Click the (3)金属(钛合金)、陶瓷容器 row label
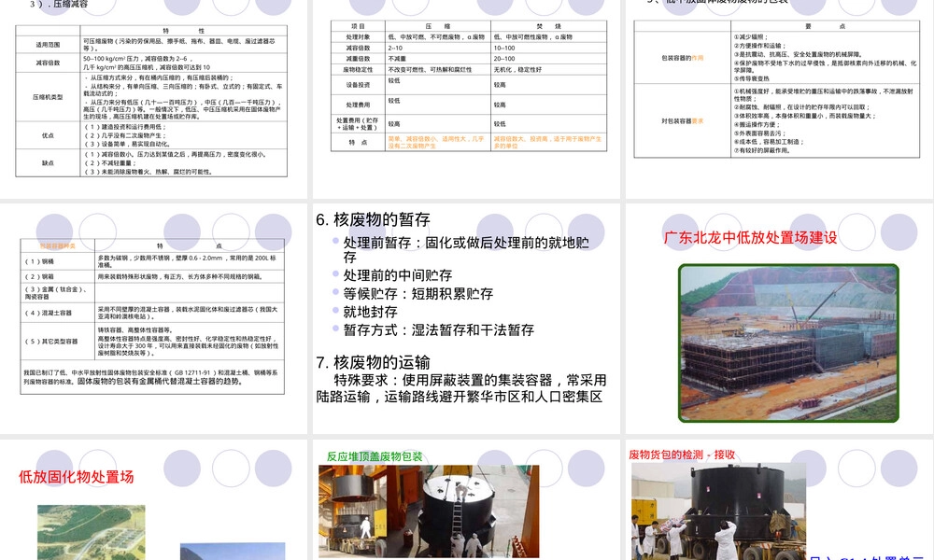The image size is (934, 560). click(57, 293)
